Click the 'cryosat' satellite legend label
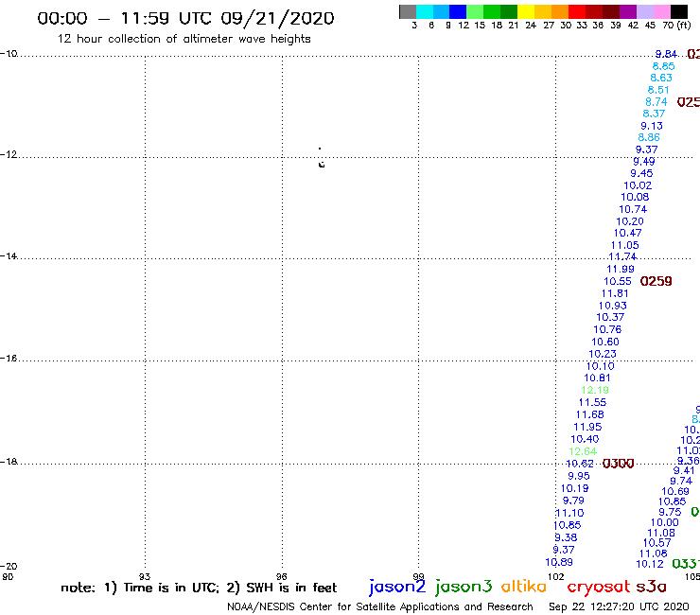700x615 pixels. click(599, 587)
